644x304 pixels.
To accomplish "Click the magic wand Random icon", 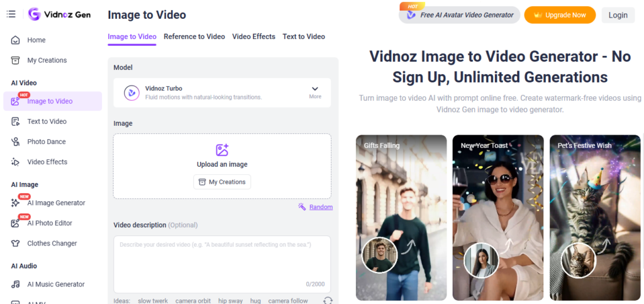I will coord(302,206).
